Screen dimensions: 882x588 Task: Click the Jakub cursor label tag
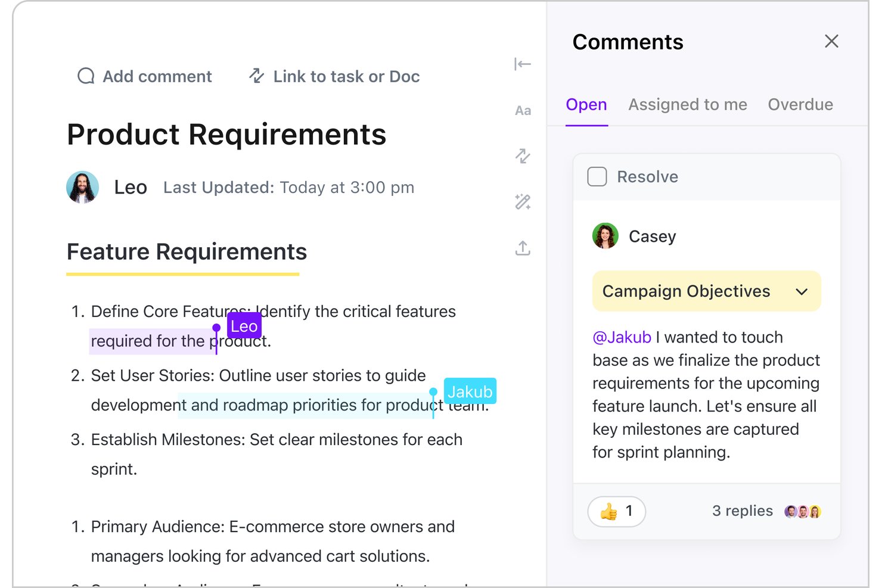tap(470, 391)
